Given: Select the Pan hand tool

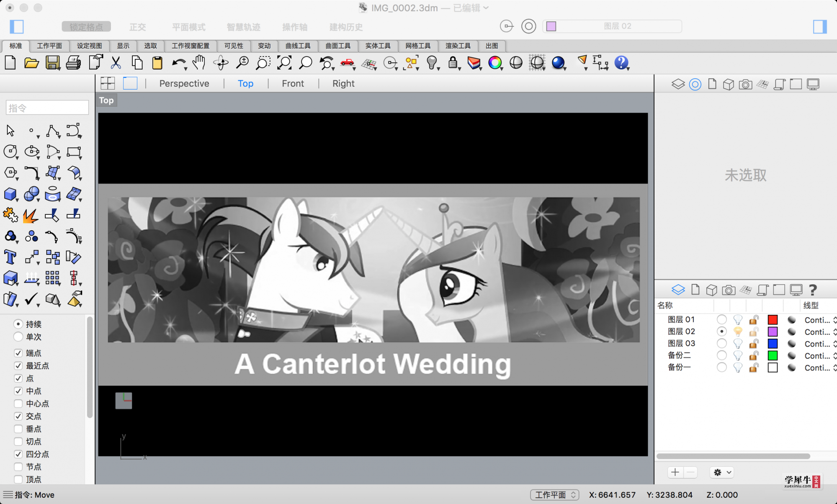Looking at the screenshot, I should coord(199,63).
